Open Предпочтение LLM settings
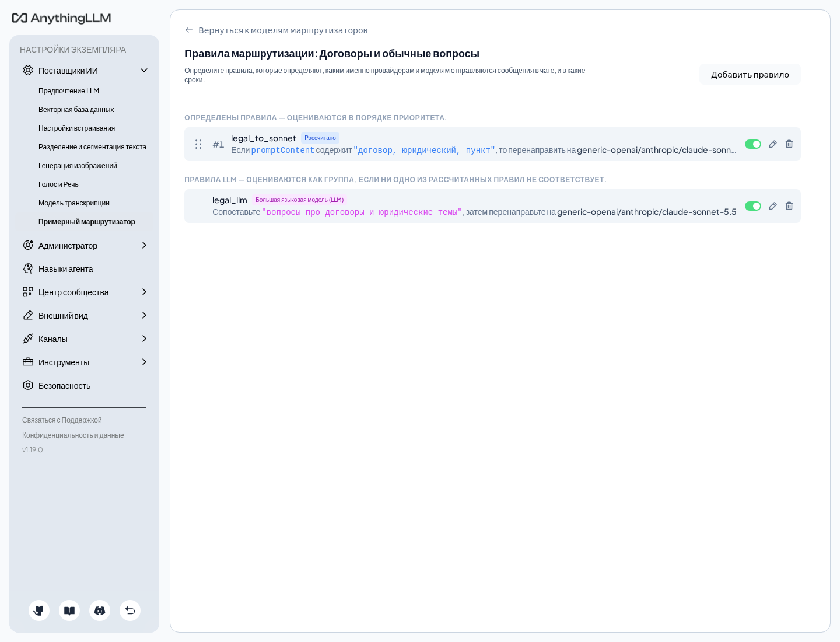Image resolution: width=840 pixels, height=642 pixels. [x=69, y=91]
